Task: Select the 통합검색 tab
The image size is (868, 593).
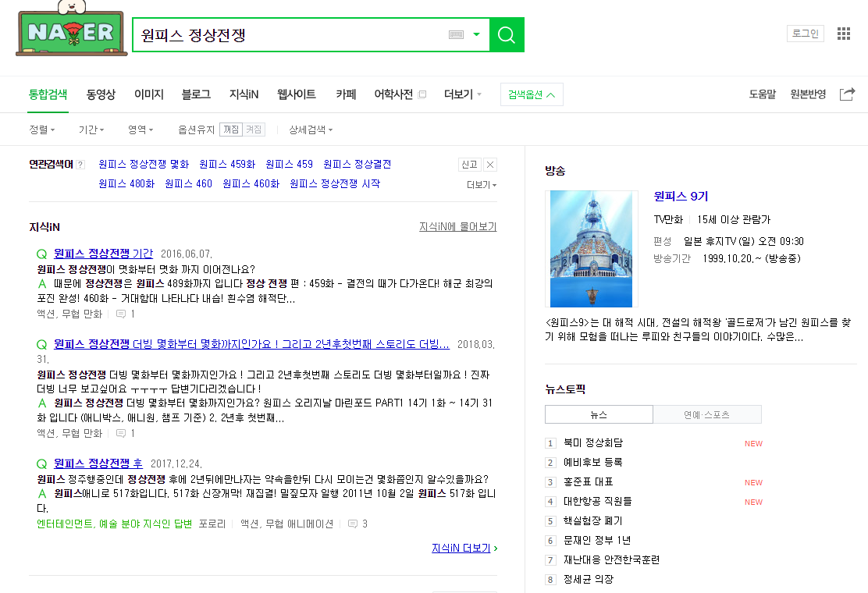Action: [x=48, y=94]
